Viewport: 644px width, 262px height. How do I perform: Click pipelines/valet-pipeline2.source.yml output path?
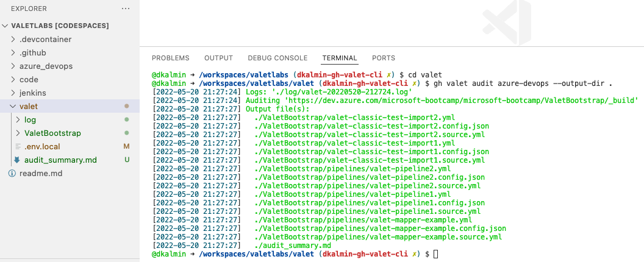[x=367, y=186]
